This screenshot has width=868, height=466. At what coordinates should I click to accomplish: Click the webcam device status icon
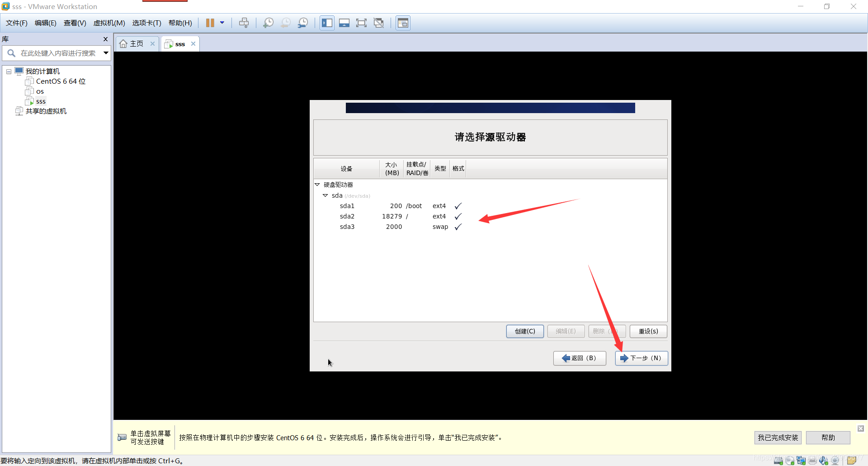[835, 461]
